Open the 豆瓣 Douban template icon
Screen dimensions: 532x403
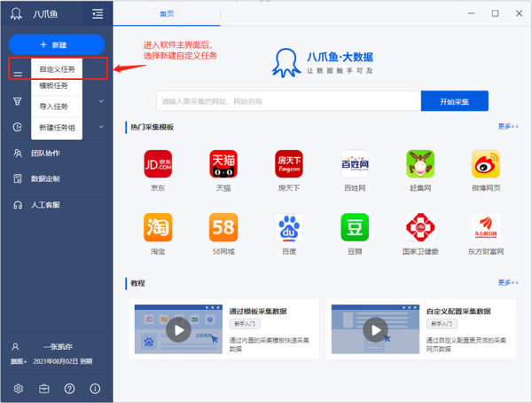[x=355, y=227]
